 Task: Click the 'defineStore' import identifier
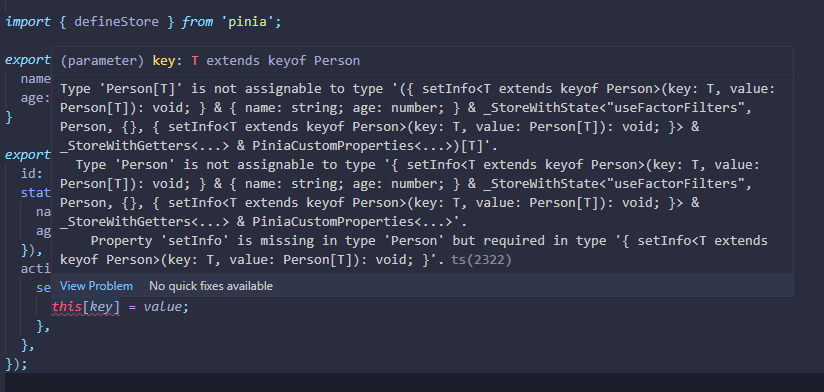(x=116, y=22)
